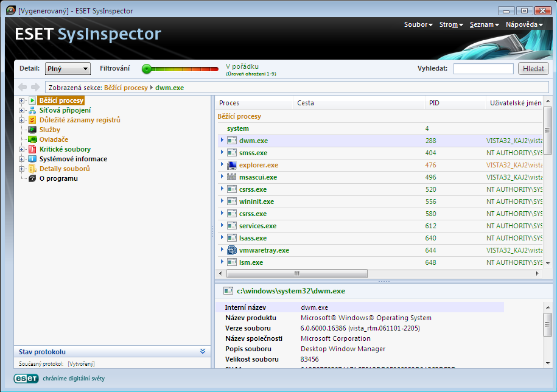Click the O programu icon

point(32,178)
